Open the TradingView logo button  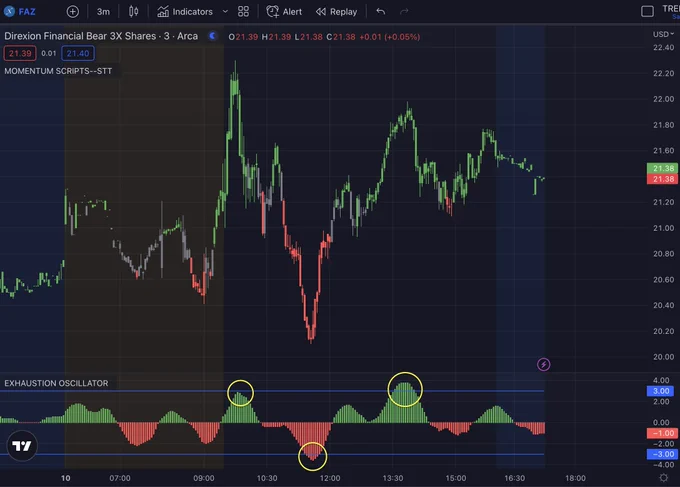pyautogui.click(x=22, y=446)
